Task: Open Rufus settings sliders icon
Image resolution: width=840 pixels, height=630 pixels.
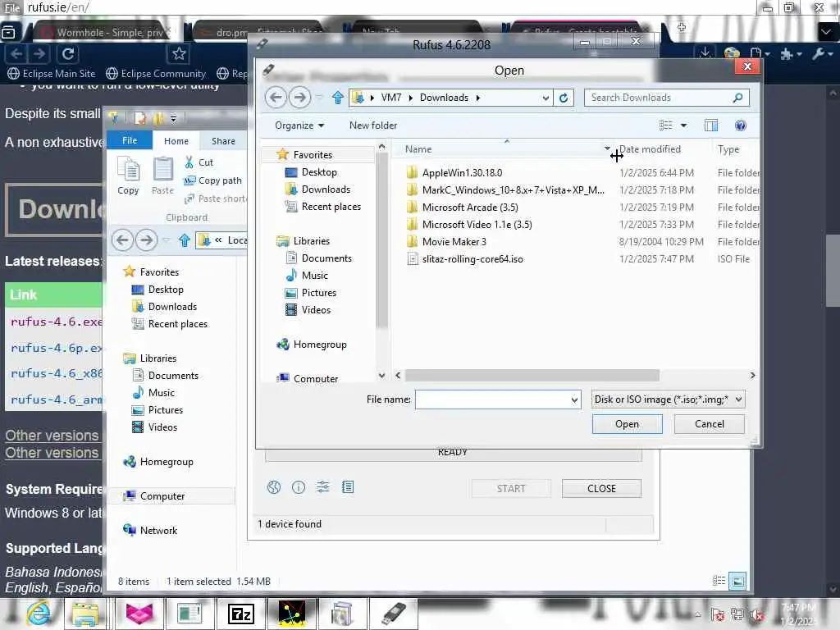Action: [x=323, y=487]
